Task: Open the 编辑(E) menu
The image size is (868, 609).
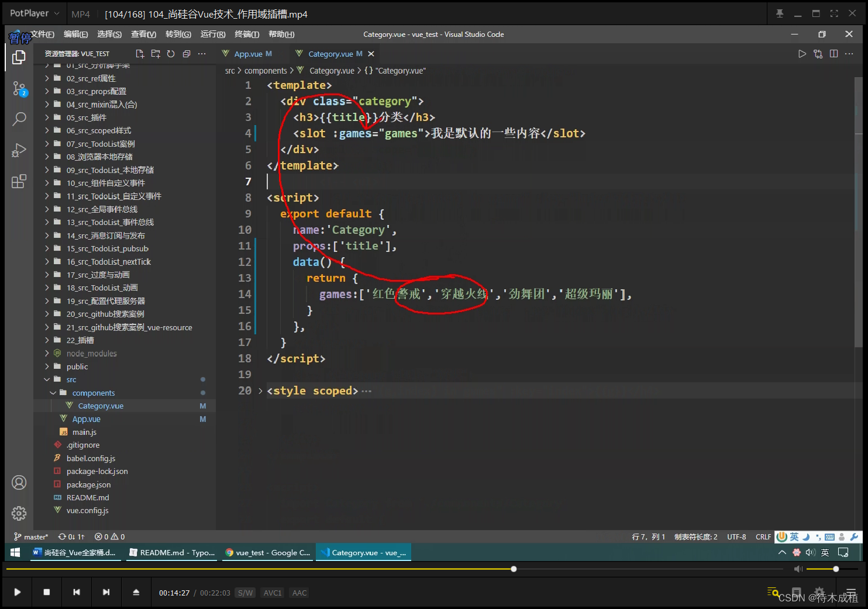Action: pos(76,34)
